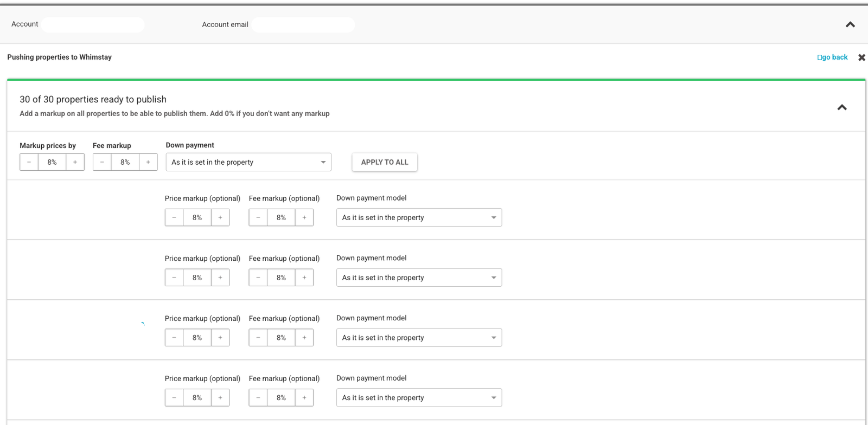Increase Price markup in the first property row
Image resolution: width=868 pixels, height=425 pixels.
point(220,217)
